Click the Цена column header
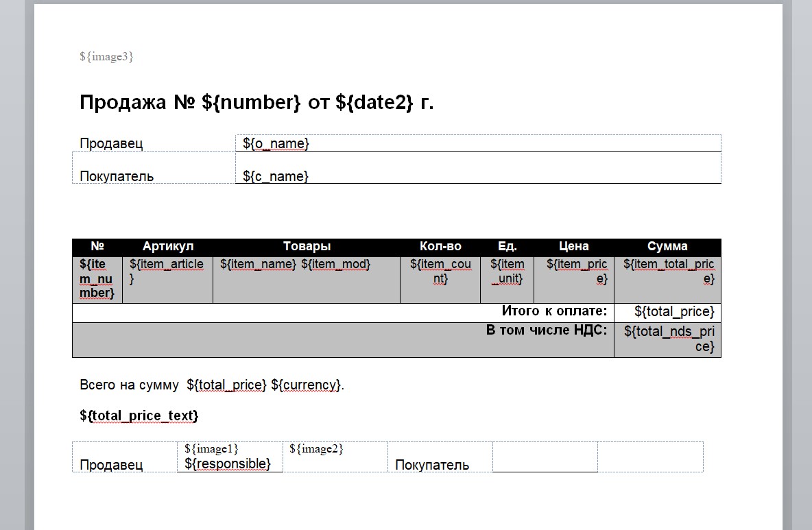Image resolution: width=812 pixels, height=530 pixels. pos(573,246)
